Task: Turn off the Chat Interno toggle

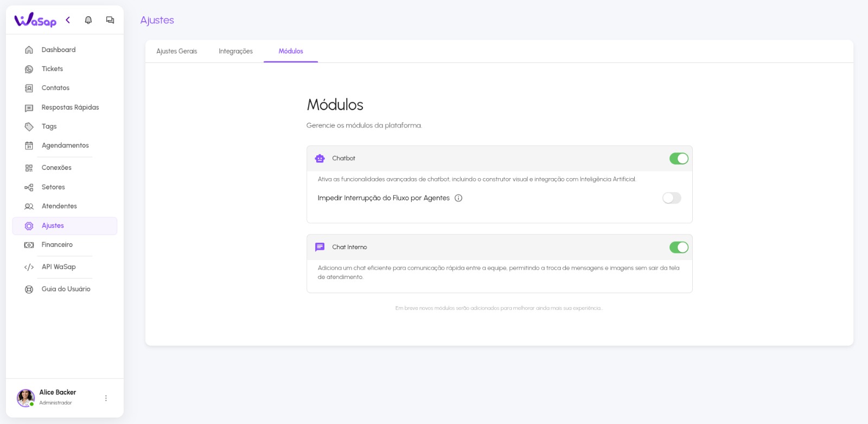Action: (678, 248)
